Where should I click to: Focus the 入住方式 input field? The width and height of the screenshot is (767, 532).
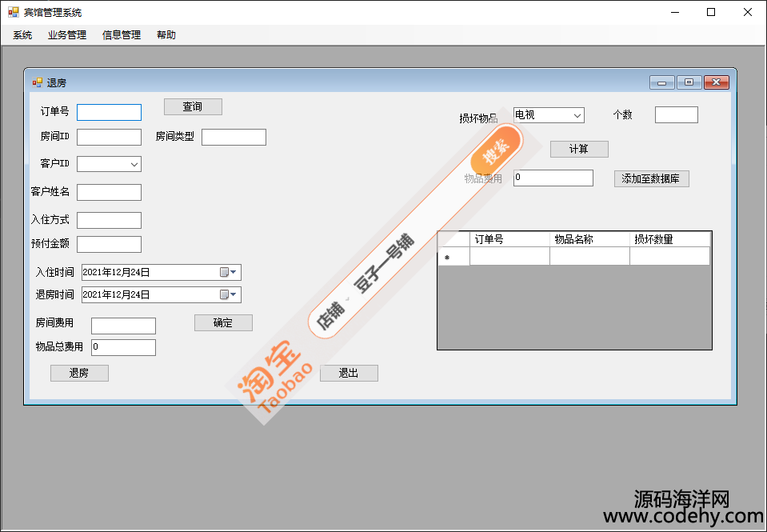pyautogui.click(x=109, y=220)
